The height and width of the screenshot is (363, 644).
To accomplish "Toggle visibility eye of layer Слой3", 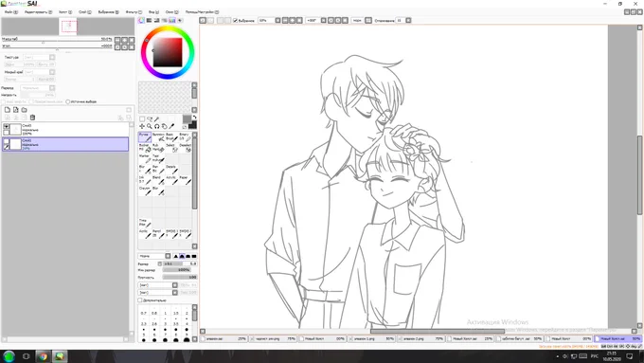I will (7, 127).
